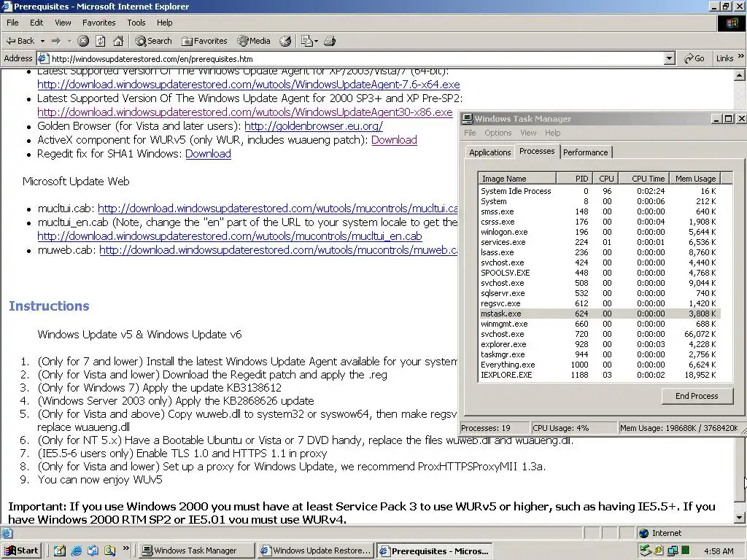Sort by the Mem Usage column header
747x560 pixels.
pyautogui.click(x=695, y=179)
